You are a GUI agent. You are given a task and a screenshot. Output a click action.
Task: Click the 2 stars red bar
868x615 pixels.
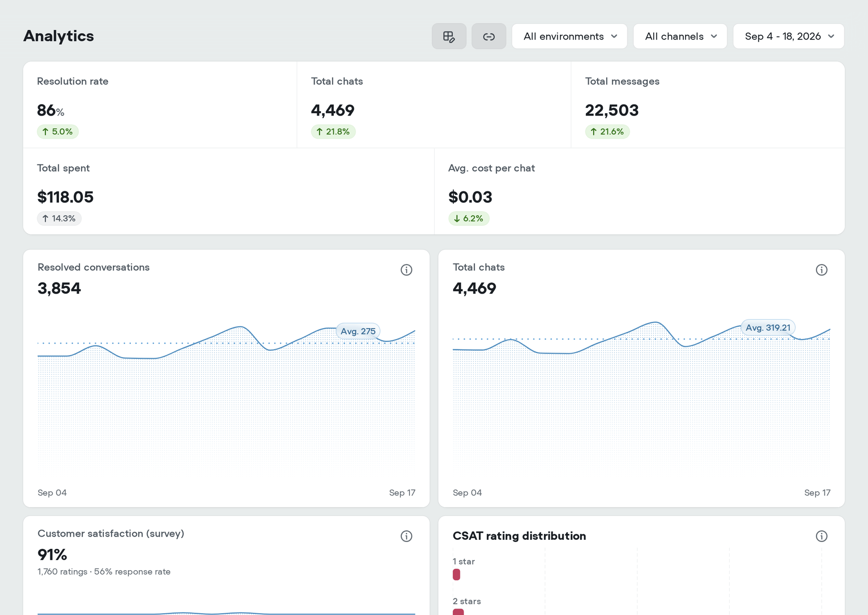(458, 612)
